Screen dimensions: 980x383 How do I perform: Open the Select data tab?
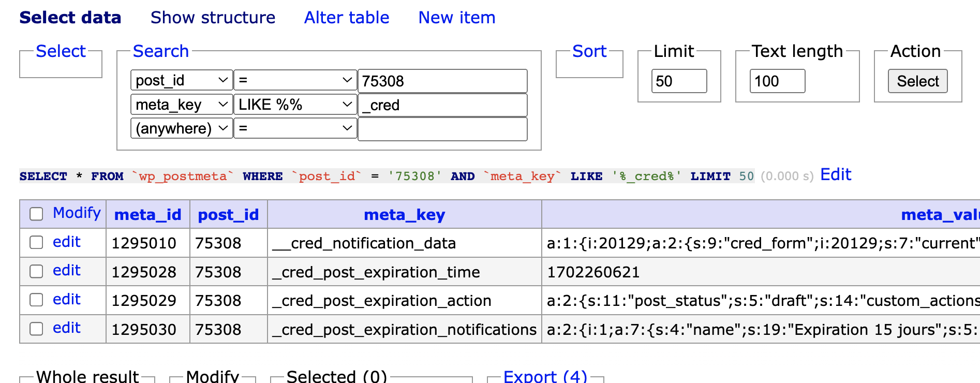coord(70,18)
